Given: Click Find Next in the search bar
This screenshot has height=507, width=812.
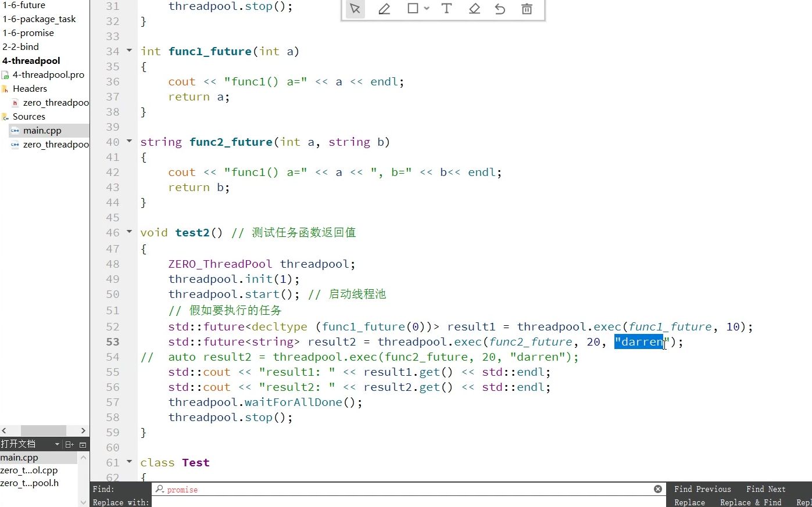Looking at the screenshot, I should tap(766, 488).
